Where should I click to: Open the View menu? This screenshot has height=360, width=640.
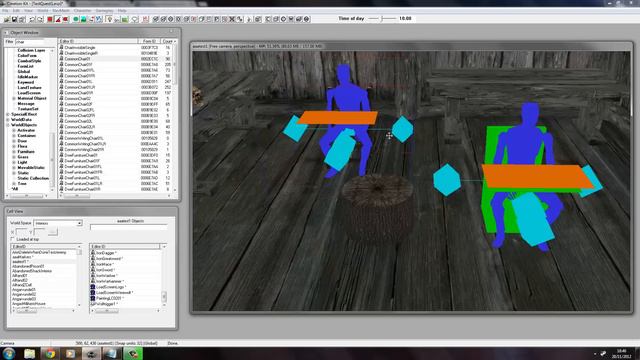click(x=29, y=11)
